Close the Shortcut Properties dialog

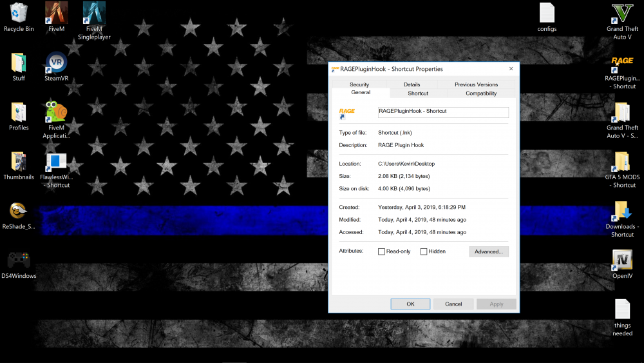pyautogui.click(x=511, y=68)
